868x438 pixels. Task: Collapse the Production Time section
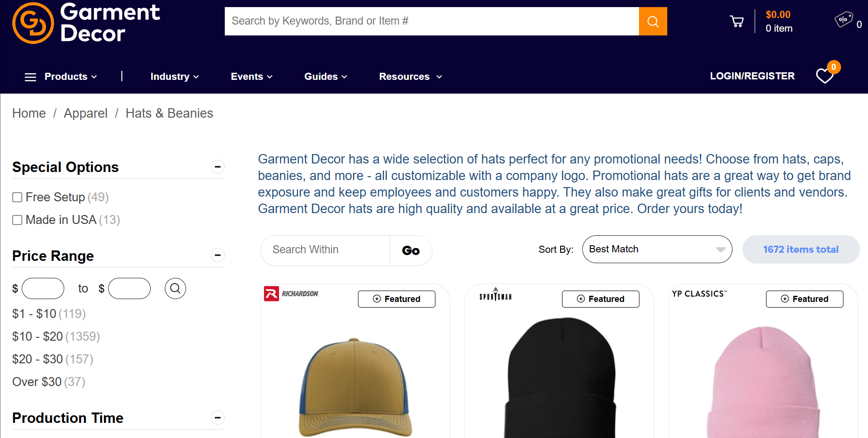217,418
